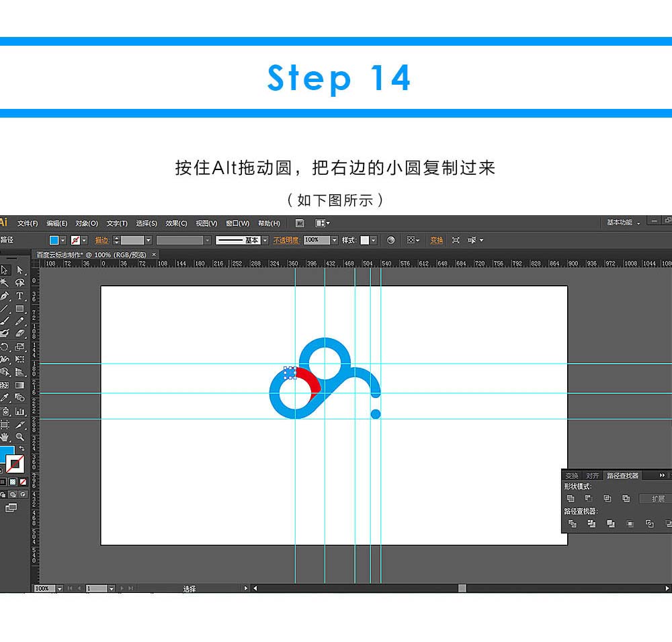
Task: Set paint to solid Color mode
Action: click(3, 482)
